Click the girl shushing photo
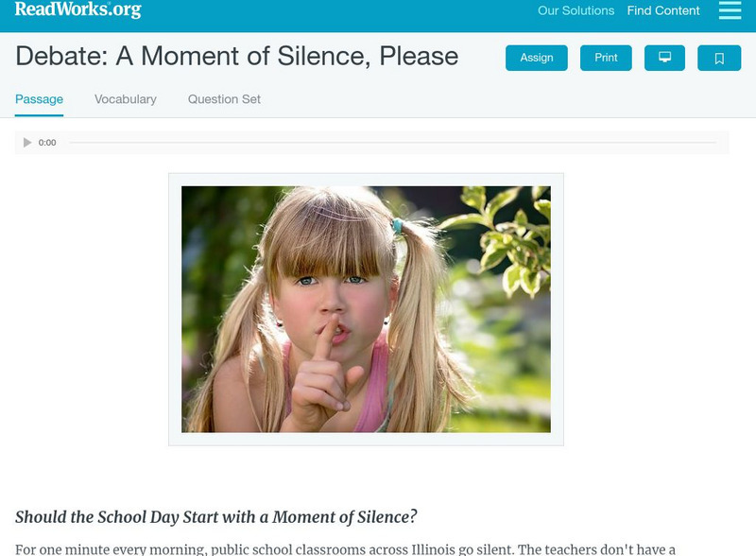Viewport: 756px width, 556px height. pyautogui.click(x=366, y=309)
